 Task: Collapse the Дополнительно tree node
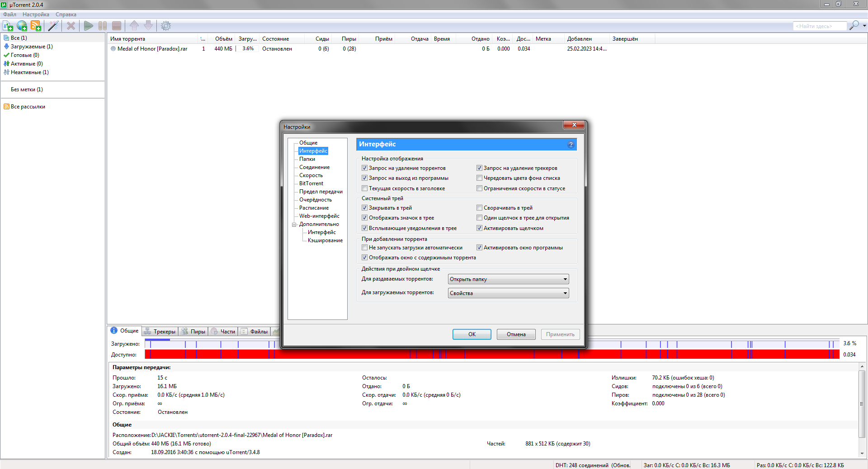pos(294,225)
